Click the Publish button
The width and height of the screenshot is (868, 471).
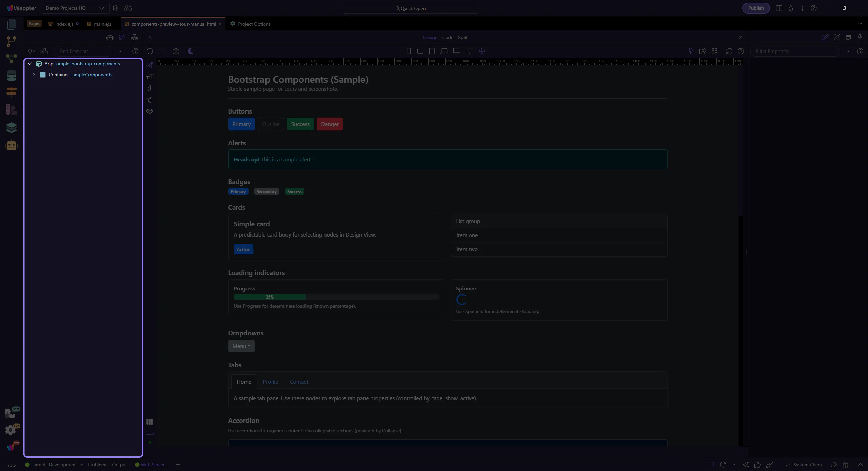[x=756, y=8]
